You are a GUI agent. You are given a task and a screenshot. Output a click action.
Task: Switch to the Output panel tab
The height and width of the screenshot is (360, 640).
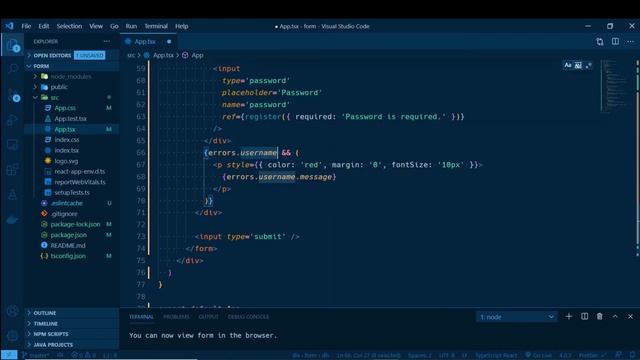(209, 317)
